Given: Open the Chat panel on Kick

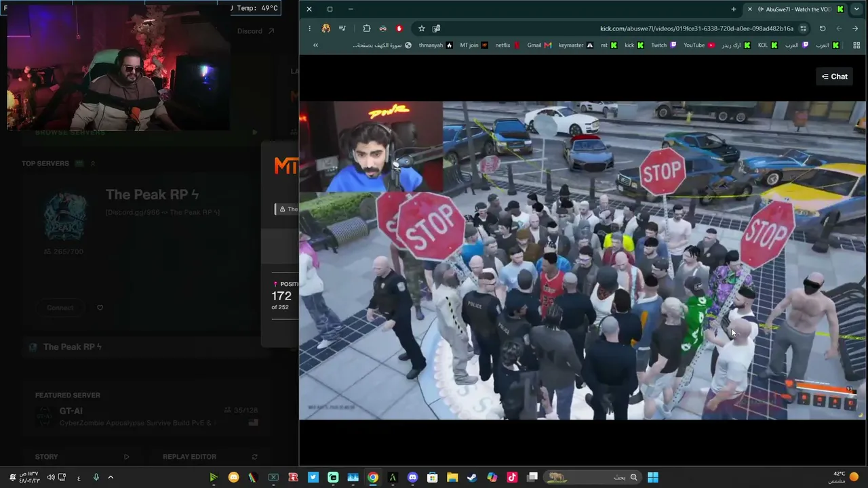Looking at the screenshot, I should click(x=834, y=77).
